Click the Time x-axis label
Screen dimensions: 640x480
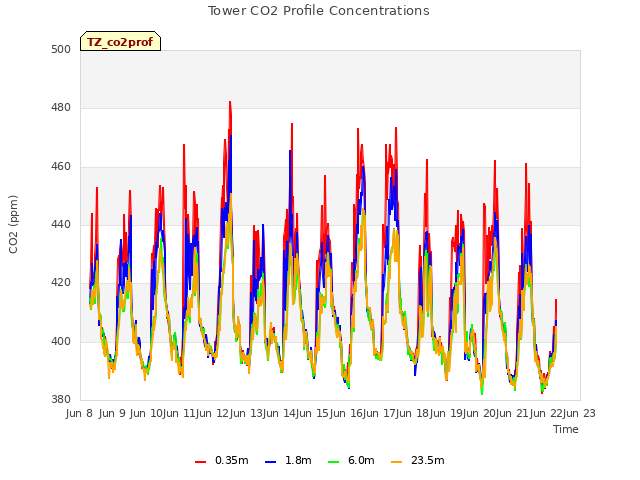coord(566,429)
